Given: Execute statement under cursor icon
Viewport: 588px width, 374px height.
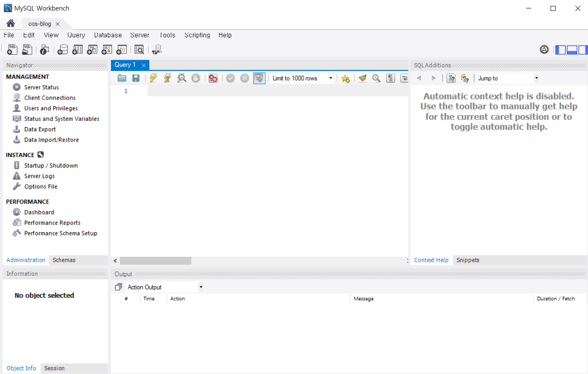Looking at the screenshot, I should coord(167,78).
